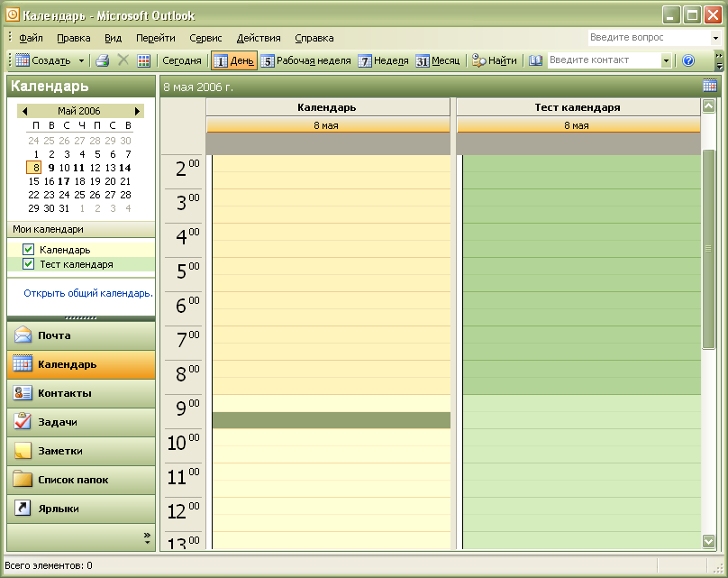Open the Создать dropdown arrow
This screenshot has height=578, width=728.
[82, 61]
